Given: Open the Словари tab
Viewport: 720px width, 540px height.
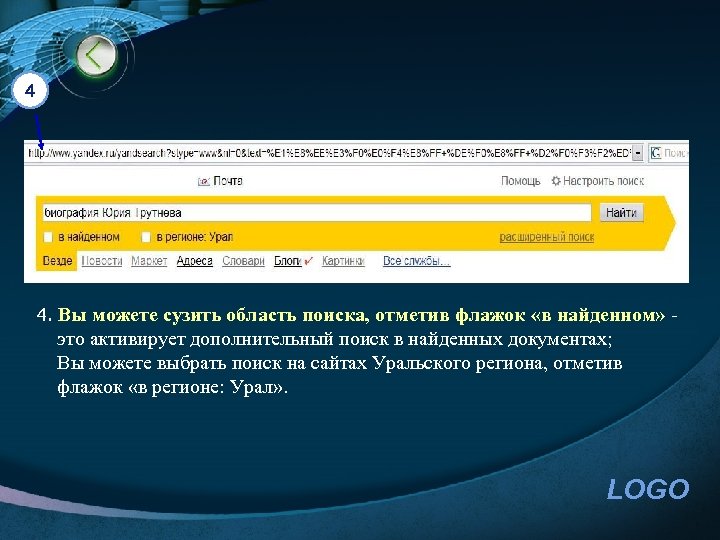Looking at the screenshot, I should pos(243,261).
